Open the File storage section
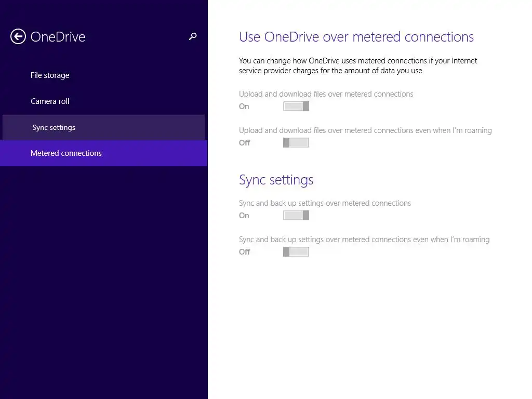The image size is (532, 399). (x=103, y=75)
